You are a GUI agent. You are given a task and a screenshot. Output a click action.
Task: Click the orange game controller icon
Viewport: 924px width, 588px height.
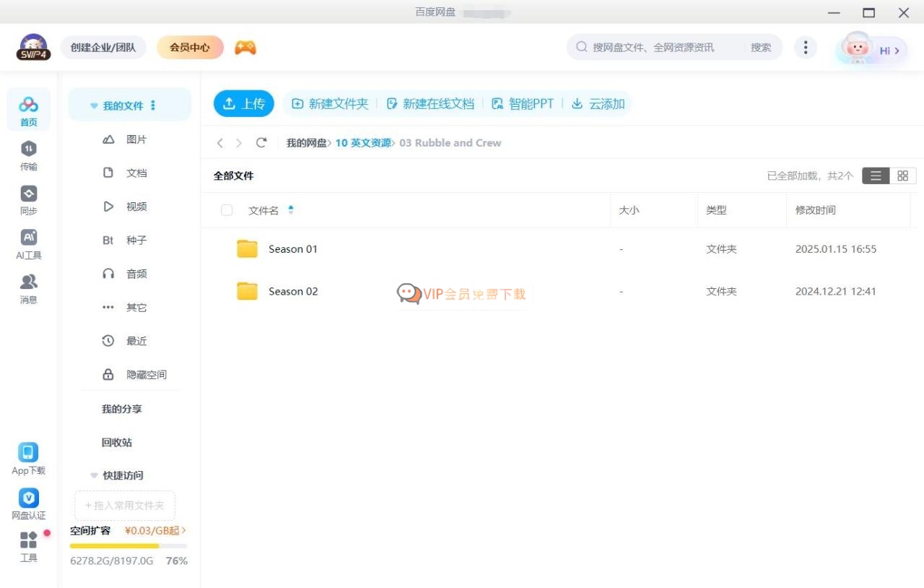tap(245, 48)
